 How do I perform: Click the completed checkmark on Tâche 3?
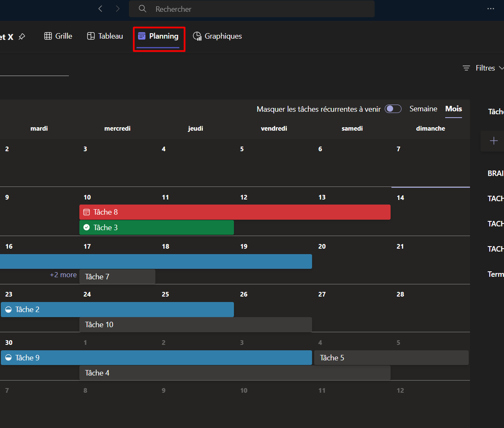coord(87,228)
